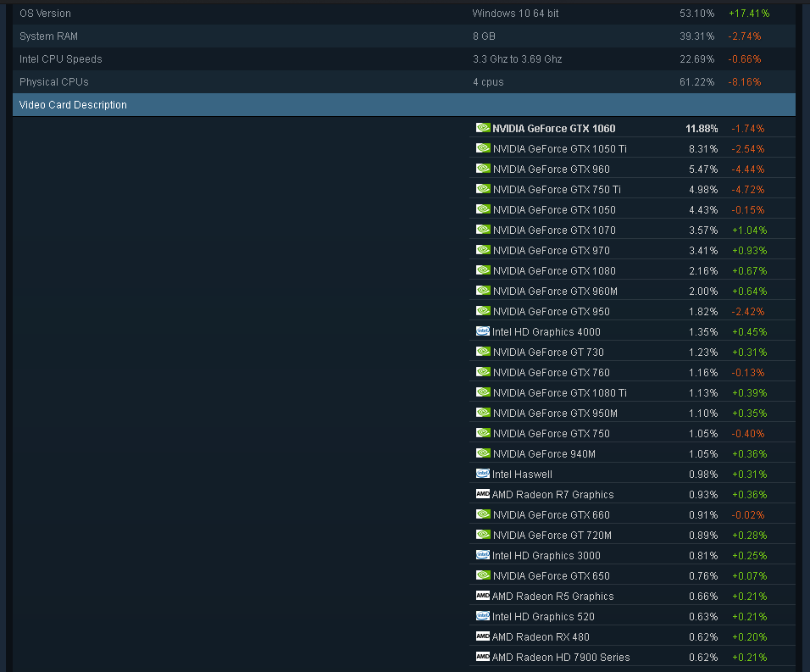Click Intel logo beside HD Graphics 4000
The height and width of the screenshot is (672, 810).
click(482, 331)
